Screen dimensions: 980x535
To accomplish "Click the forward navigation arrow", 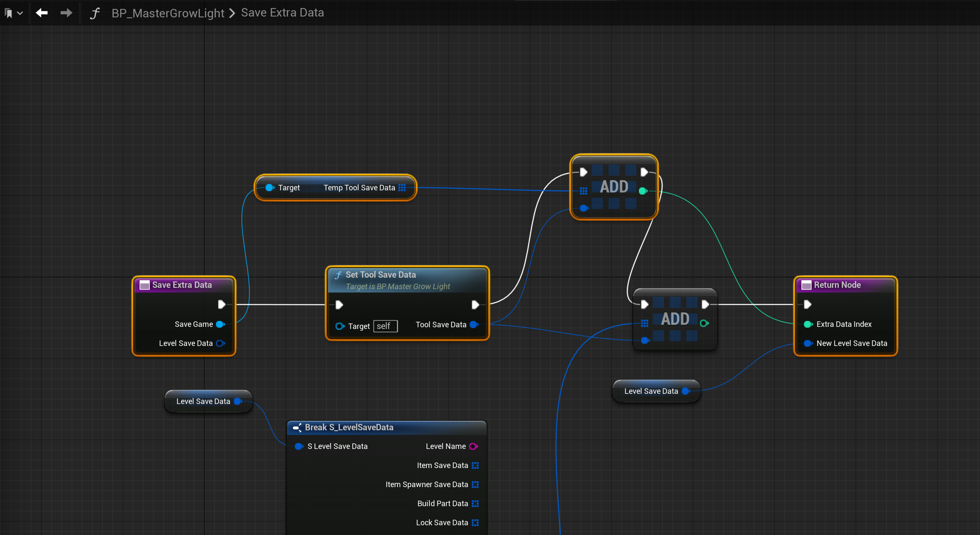I will [66, 13].
